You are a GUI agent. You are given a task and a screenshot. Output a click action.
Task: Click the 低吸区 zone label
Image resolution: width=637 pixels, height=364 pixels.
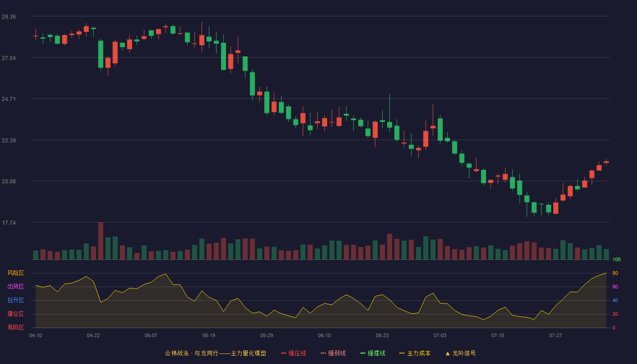click(15, 328)
